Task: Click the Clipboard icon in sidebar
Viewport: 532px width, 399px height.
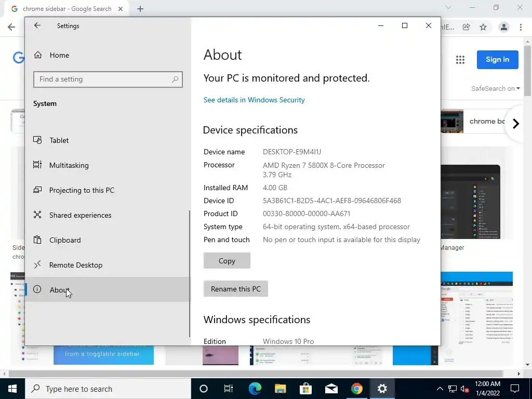Action: click(37, 240)
